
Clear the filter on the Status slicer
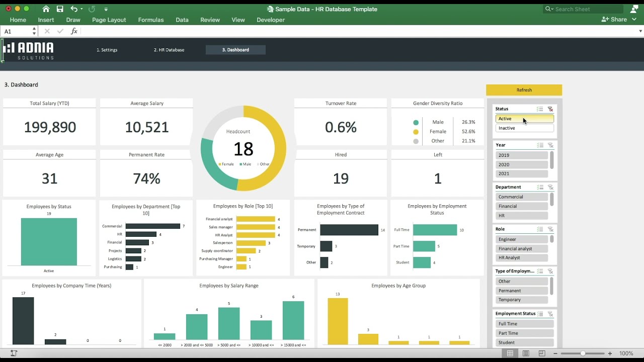[550, 109]
